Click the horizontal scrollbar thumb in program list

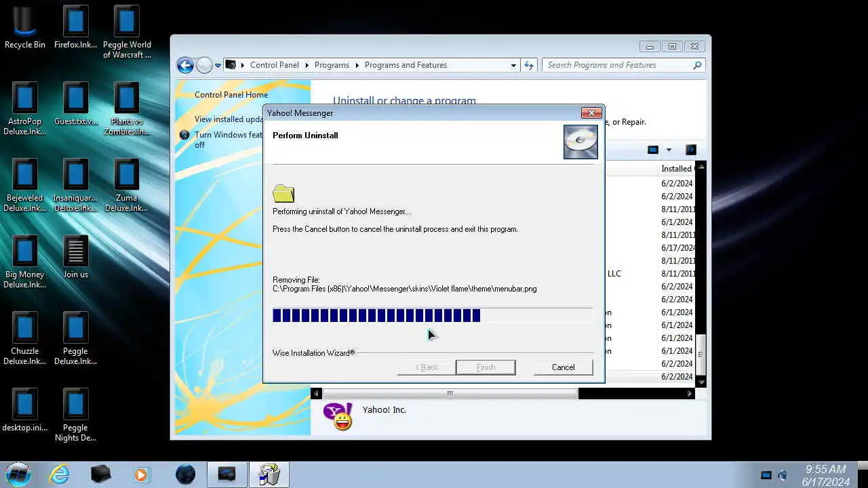[450, 393]
